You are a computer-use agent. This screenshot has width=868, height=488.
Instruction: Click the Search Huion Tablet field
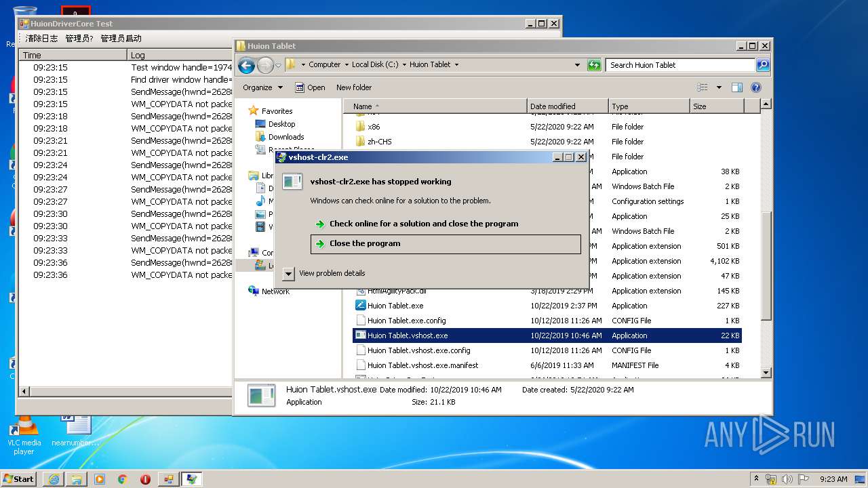pyautogui.click(x=680, y=65)
